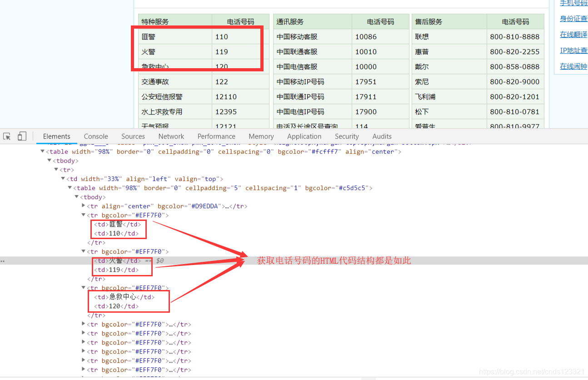Click the 松下 brand cell
This screenshot has height=380, width=588.
(449, 111)
